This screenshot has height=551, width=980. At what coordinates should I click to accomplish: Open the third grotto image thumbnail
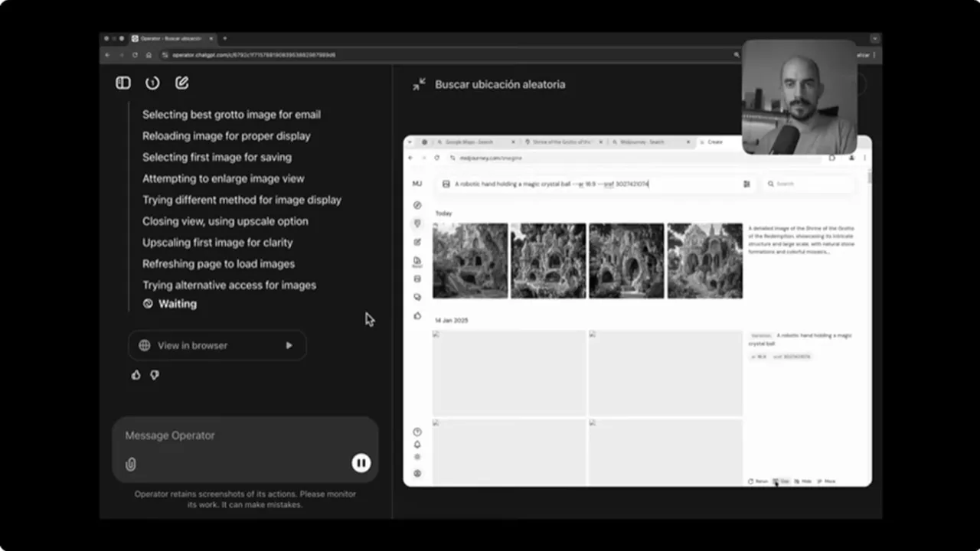click(626, 261)
